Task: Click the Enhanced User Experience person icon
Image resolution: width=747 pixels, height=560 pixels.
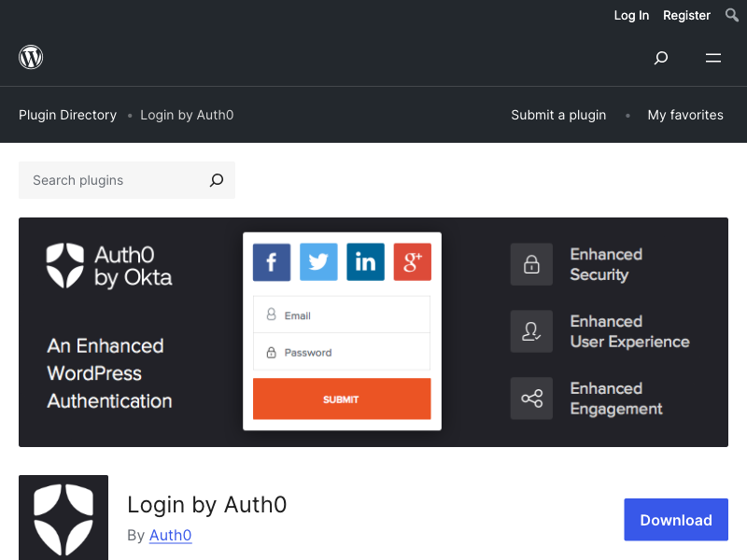Action: point(531,331)
